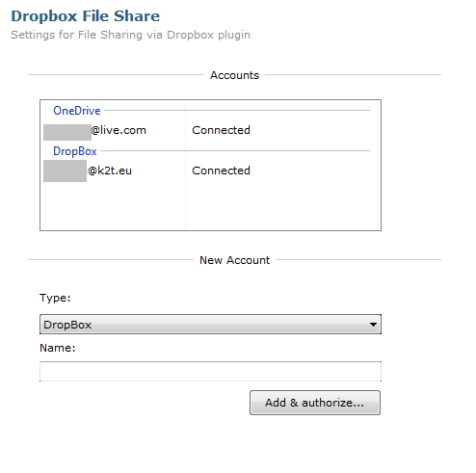
Task: Click the Accounts section heading
Action: tap(234, 75)
